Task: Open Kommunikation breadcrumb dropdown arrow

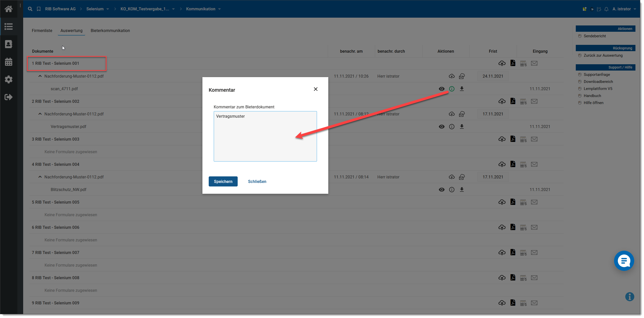Action: click(220, 9)
